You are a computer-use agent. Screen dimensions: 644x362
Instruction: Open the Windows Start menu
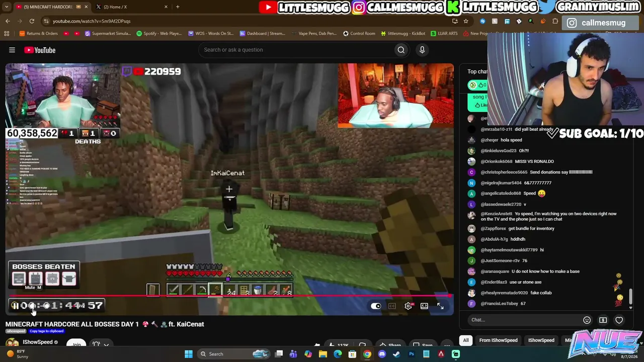tap(188, 354)
